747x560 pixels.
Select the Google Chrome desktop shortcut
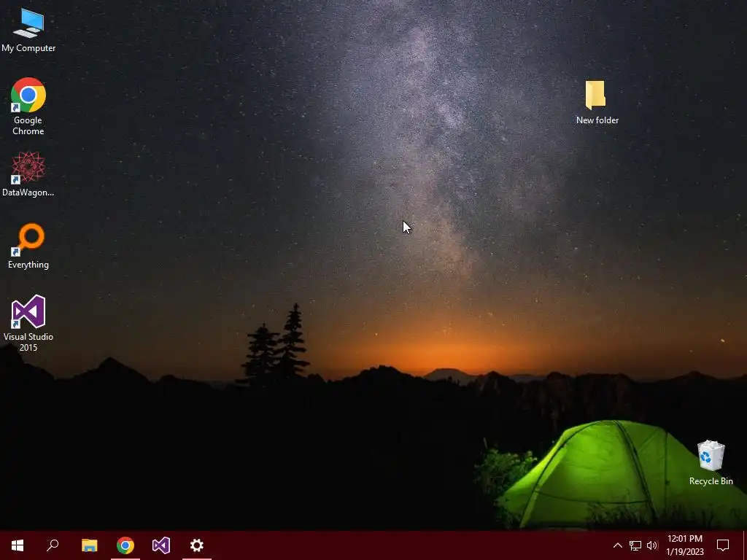click(28, 106)
